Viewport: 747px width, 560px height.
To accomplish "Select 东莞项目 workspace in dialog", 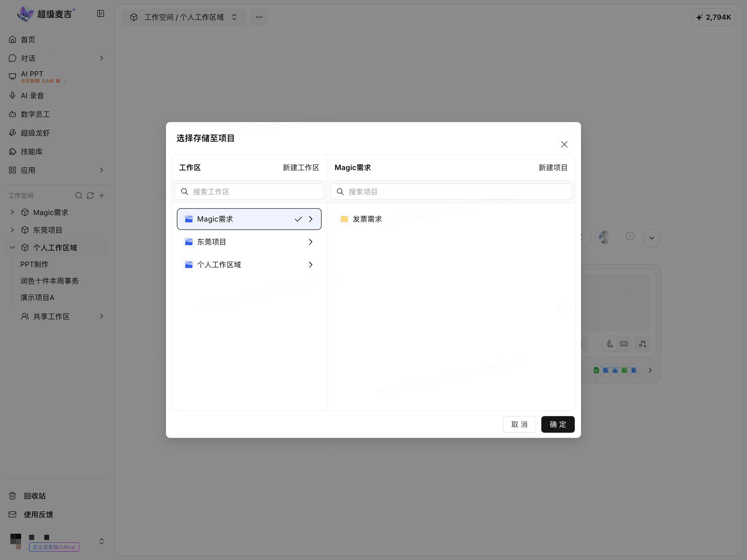I will point(249,242).
